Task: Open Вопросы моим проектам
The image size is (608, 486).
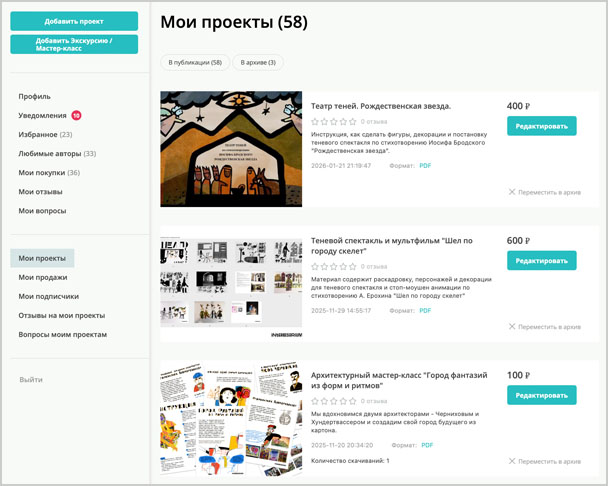Action: 62,334
